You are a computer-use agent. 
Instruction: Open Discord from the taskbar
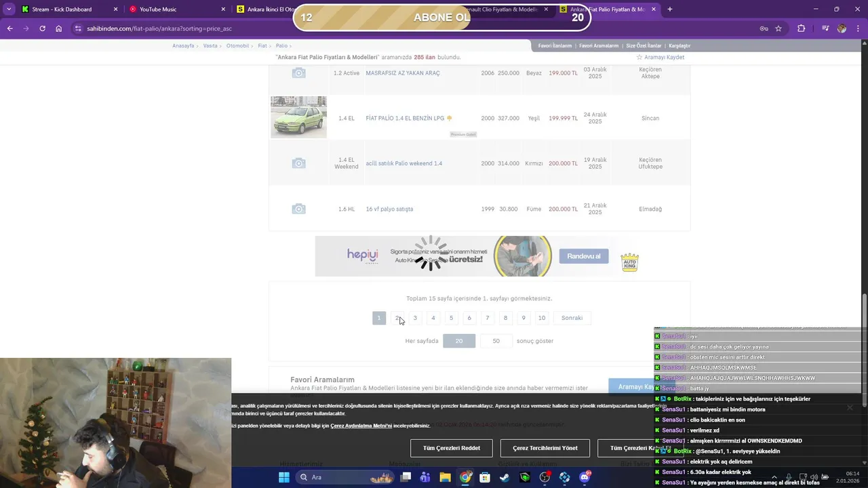pyautogui.click(x=585, y=477)
